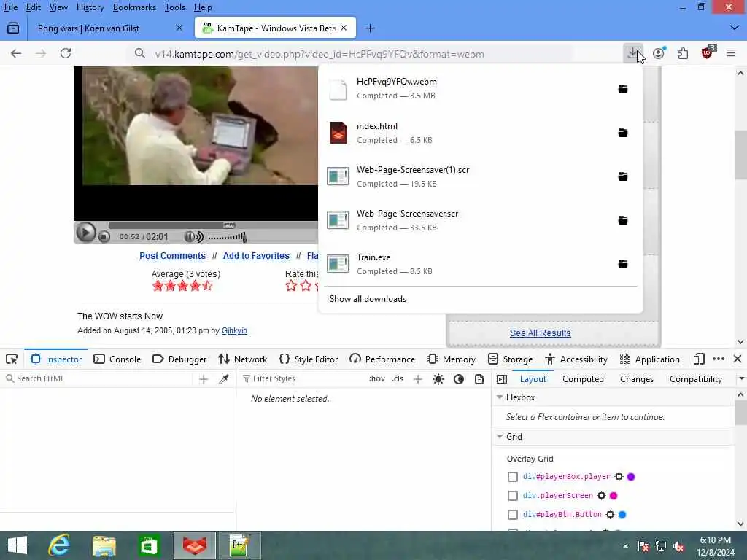Show index.html in its folder
Screen dimensions: 747x560
tap(623, 133)
